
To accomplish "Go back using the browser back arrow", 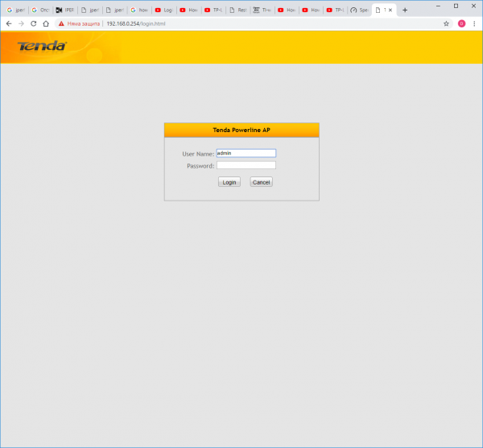I will point(9,23).
